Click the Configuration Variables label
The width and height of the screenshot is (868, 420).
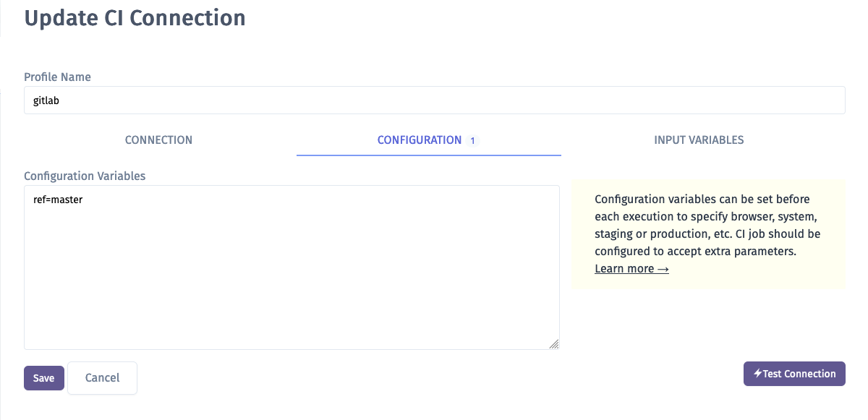[85, 176]
